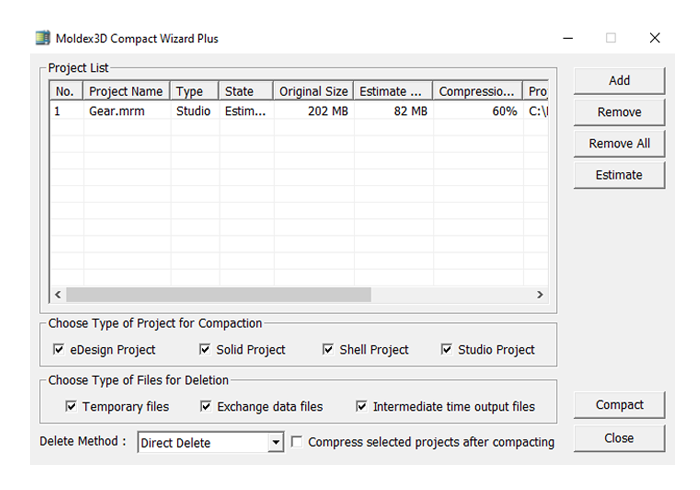Select the Gear.mrm project row
The height and width of the screenshot is (490, 700).
tap(299, 111)
